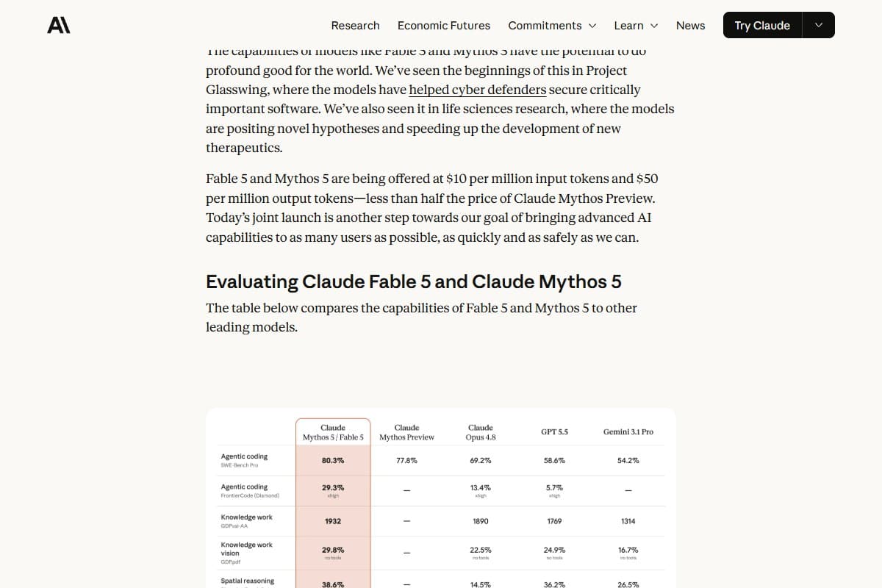Select the Claude Mythos 5 / Fable 5 column header
The height and width of the screenshot is (588, 882).
pos(333,432)
